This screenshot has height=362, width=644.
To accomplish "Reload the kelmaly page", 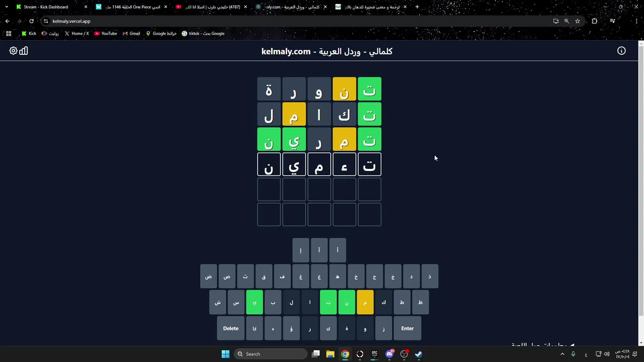I will pyautogui.click(x=31, y=21).
